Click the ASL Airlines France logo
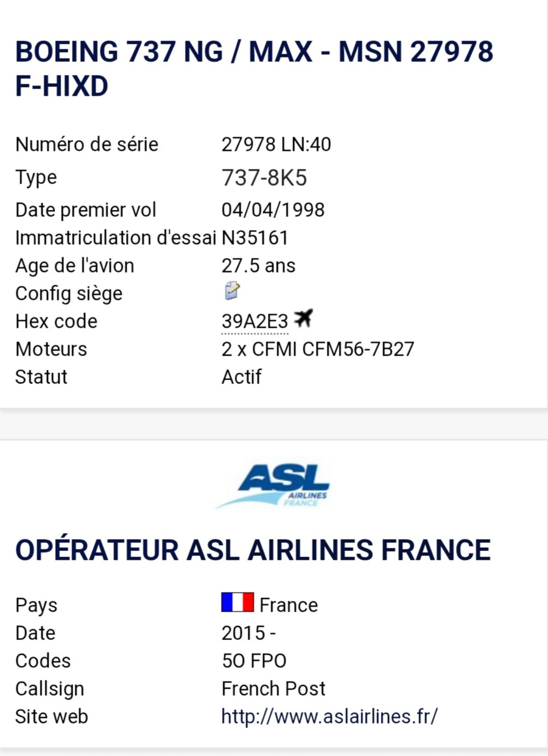The height and width of the screenshot is (756, 548). coord(273,486)
